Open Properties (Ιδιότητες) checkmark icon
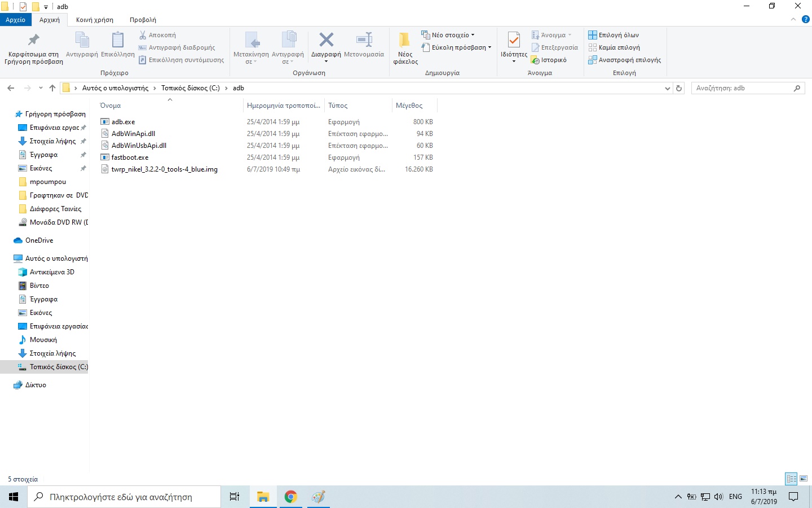812x508 pixels. (514, 40)
